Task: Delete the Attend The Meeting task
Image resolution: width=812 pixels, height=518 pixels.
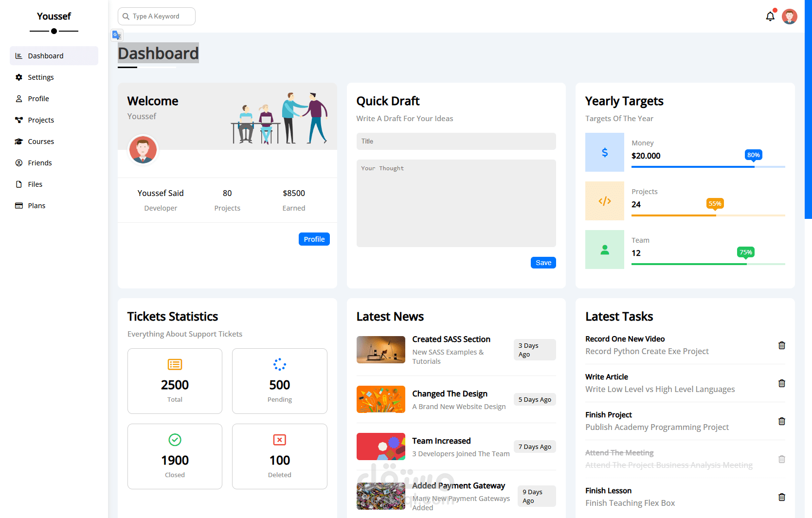Action: 782,459
